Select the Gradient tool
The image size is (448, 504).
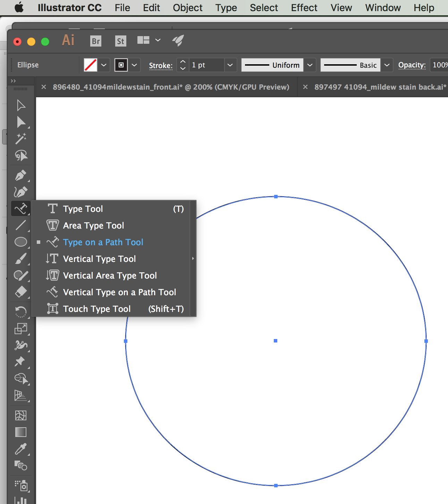(21, 432)
